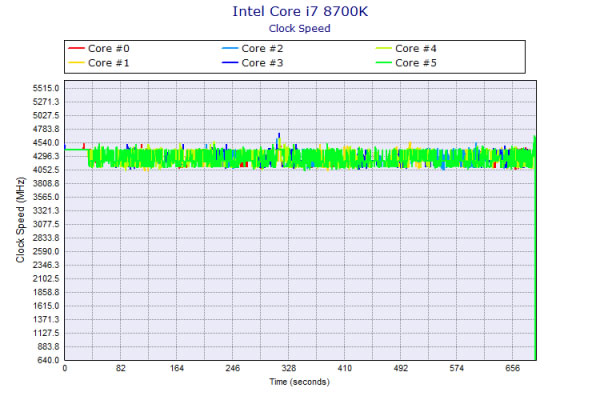Screen dimensions: 600x400
Task: Click the 5271.3 y-axis value
Action: point(46,102)
